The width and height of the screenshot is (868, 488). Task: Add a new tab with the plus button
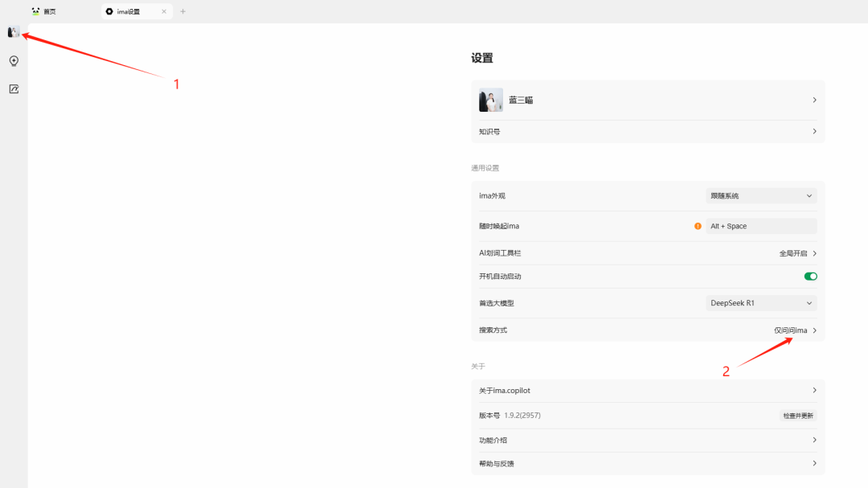tap(182, 11)
